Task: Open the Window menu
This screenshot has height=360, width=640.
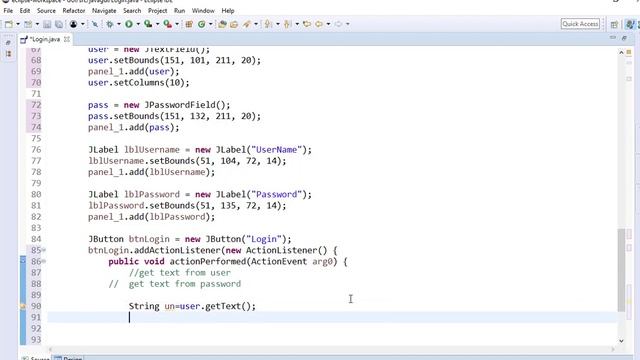Action: pyautogui.click(x=203, y=11)
